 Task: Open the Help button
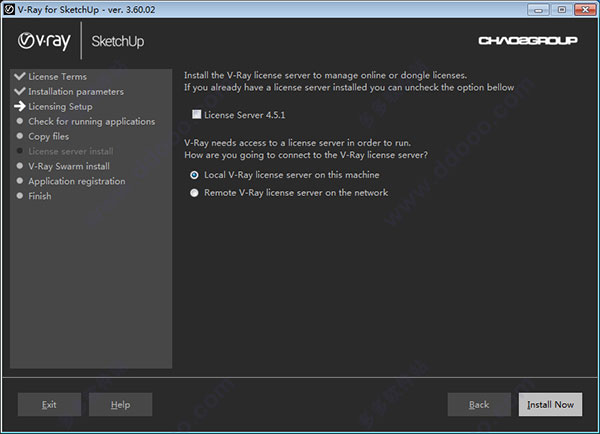click(121, 405)
